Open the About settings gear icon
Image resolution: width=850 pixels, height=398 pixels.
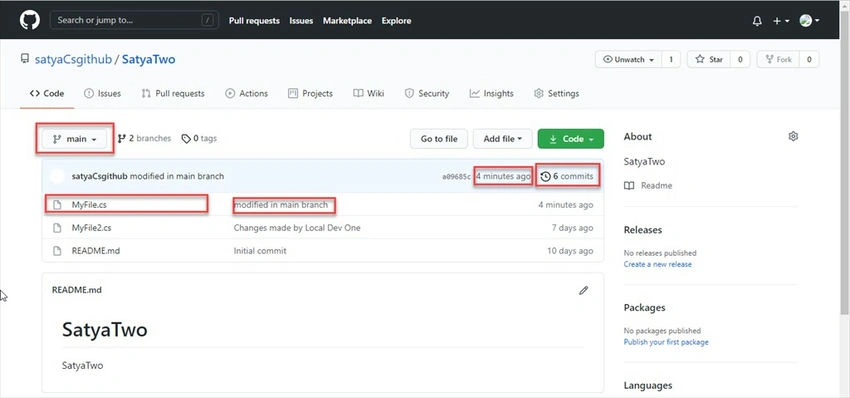click(793, 136)
